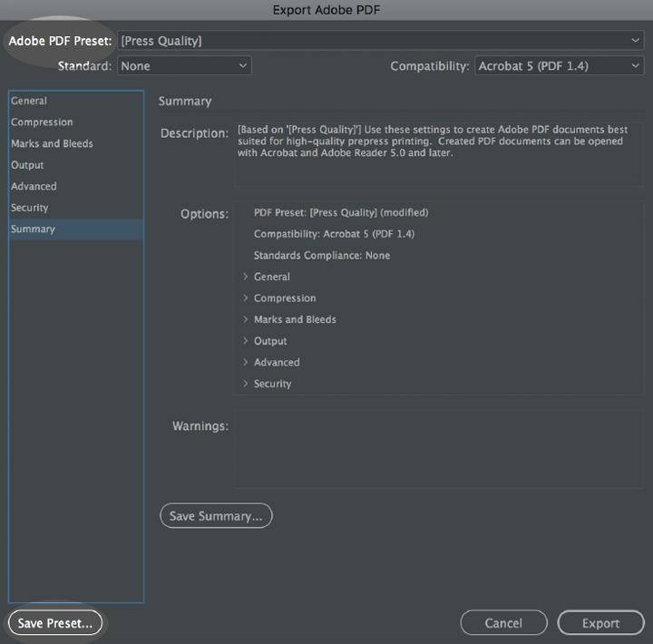
Task: Select the Summary category in sidebar
Action: coord(33,229)
